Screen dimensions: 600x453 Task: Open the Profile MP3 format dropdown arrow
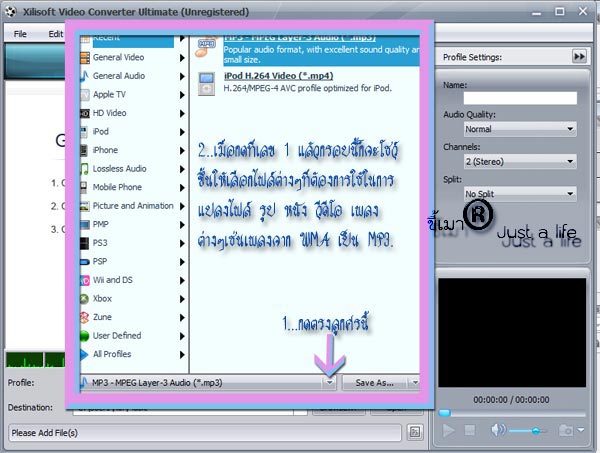[x=329, y=383]
